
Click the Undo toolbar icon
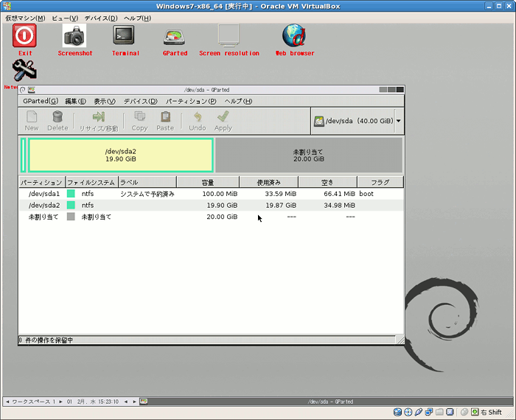click(198, 121)
